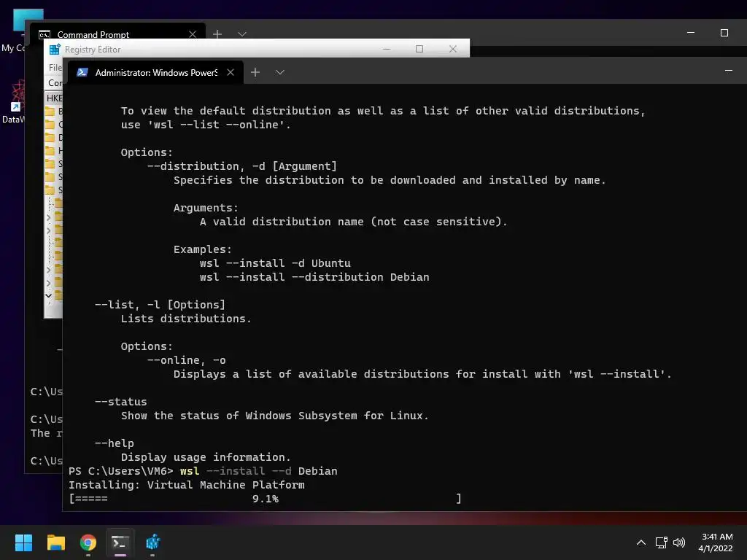Click the '--help' option heading
This screenshot has height=560, width=747.
[115, 443]
